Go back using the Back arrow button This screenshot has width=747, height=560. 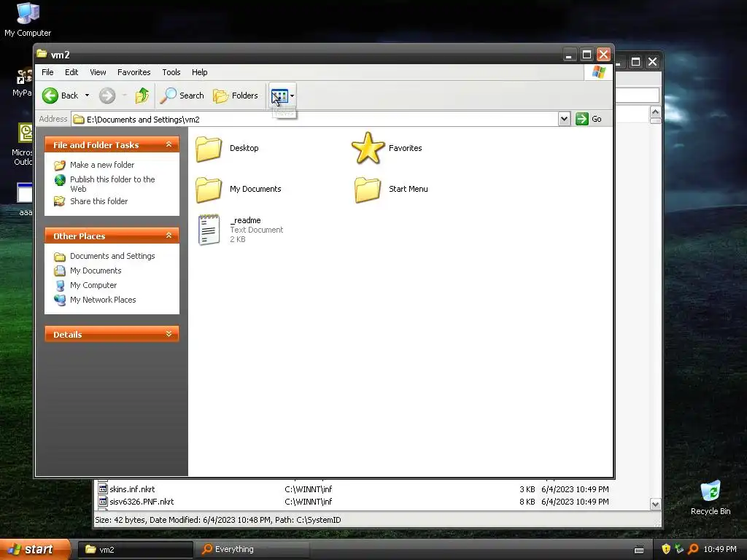pyautogui.click(x=60, y=96)
